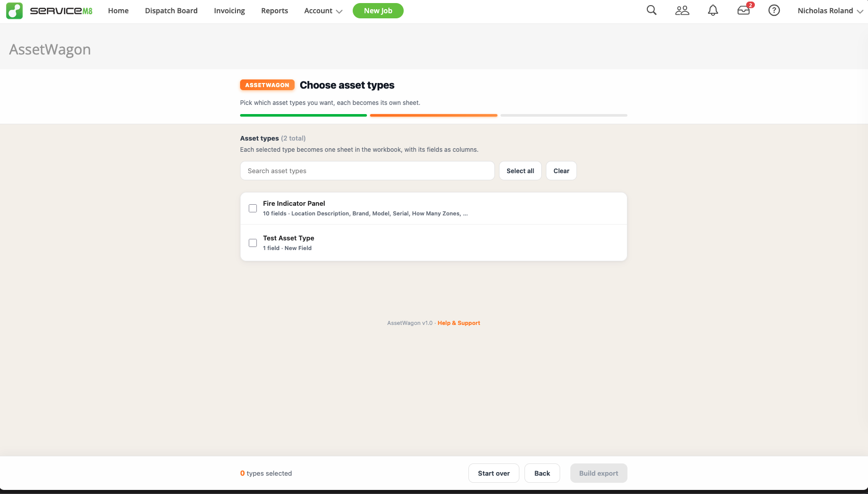The image size is (868, 494).
Task: Click the '10 fields' description text
Action: (365, 213)
